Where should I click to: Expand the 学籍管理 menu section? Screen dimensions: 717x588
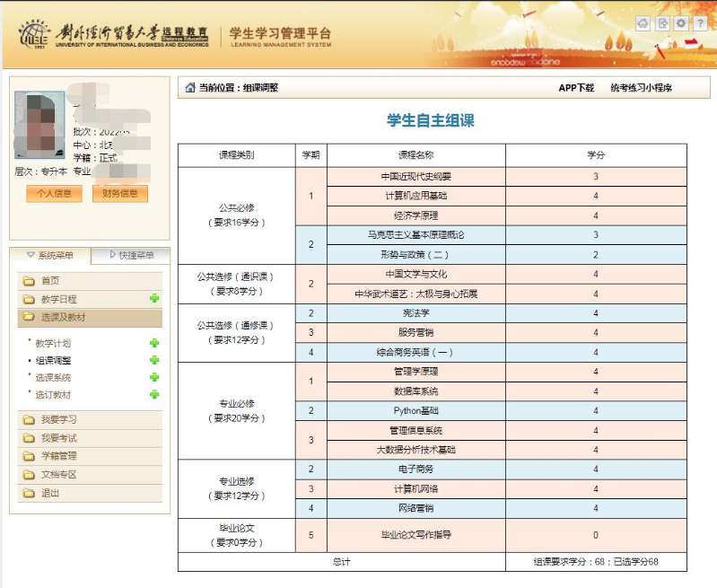90,456
